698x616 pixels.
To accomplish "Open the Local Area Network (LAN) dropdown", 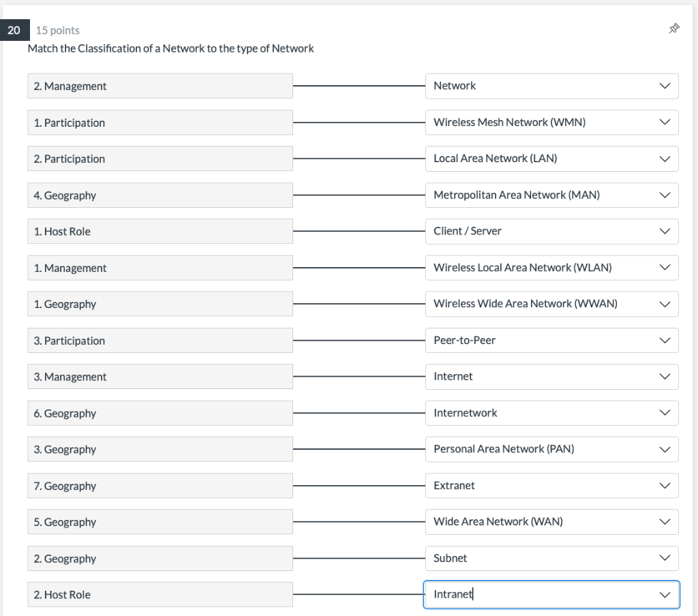I will click(x=551, y=159).
